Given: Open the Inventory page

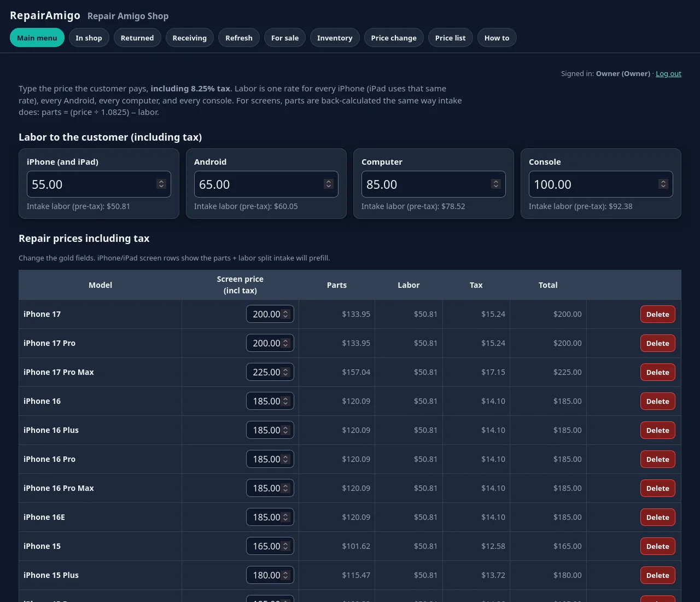Looking at the screenshot, I should pos(335,38).
